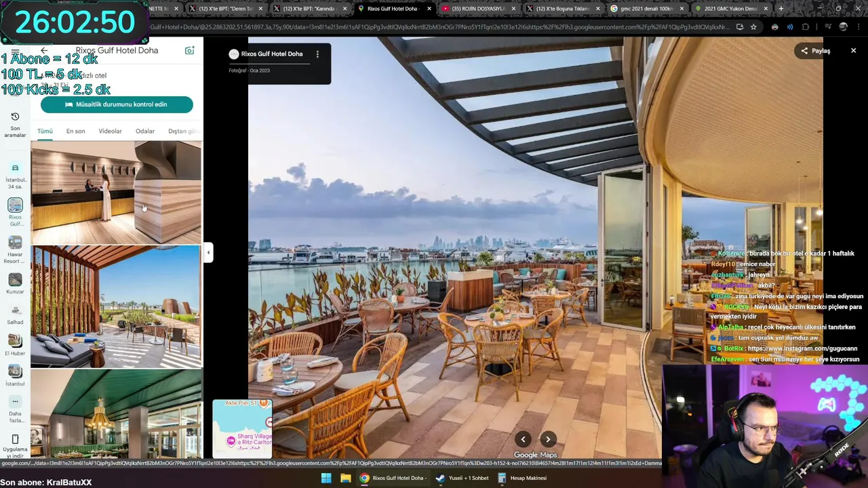Click Müsaitlik durumunu kontrol edin button
This screenshot has width=868, height=488.
pos(117,104)
